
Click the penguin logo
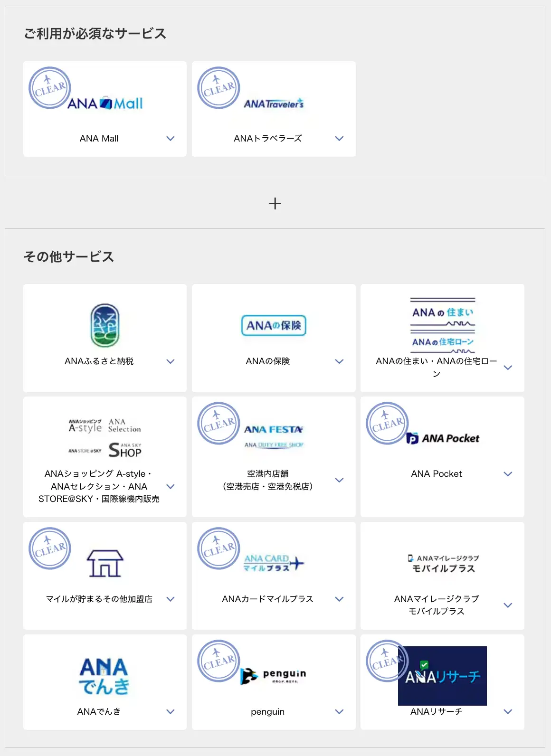pyautogui.click(x=274, y=676)
